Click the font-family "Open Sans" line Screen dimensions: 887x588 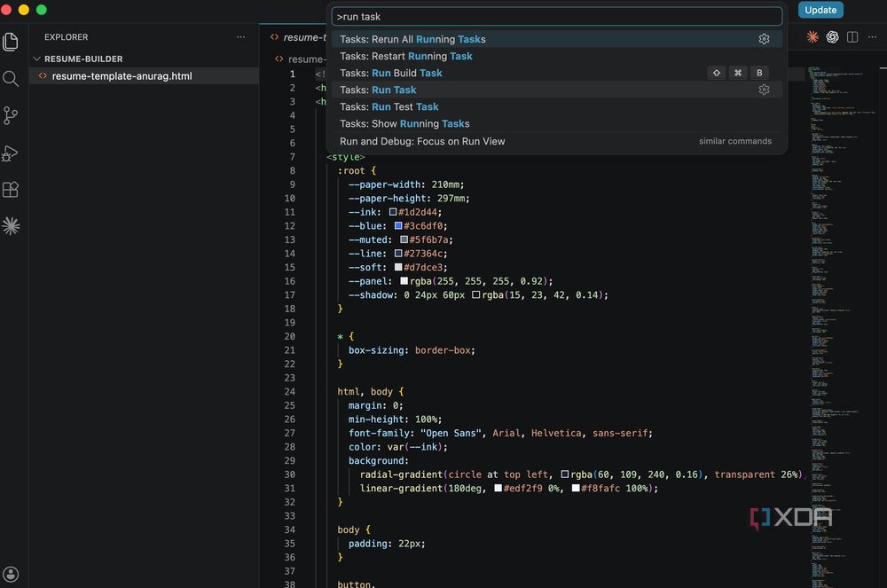click(x=500, y=433)
